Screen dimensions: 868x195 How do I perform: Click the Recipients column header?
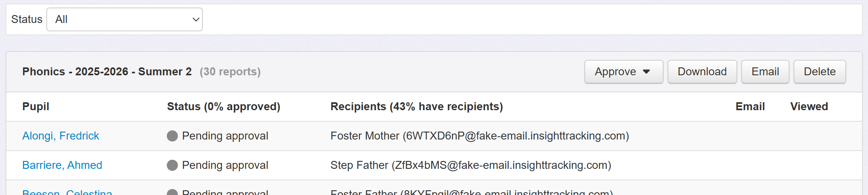[416, 107]
